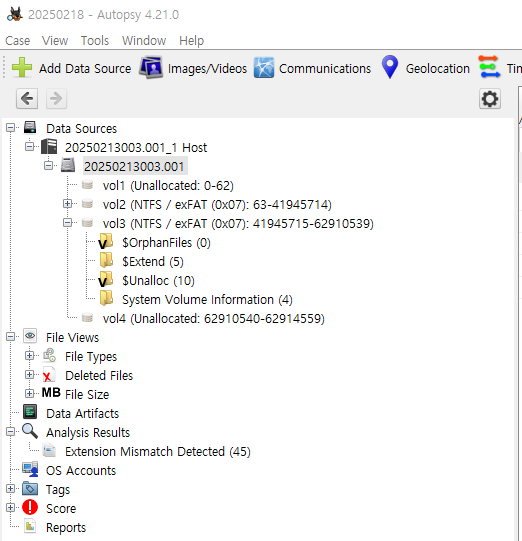Select the $Unalloc (10) folder
The width and height of the screenshot is (522, 541).
click(158, 281)
